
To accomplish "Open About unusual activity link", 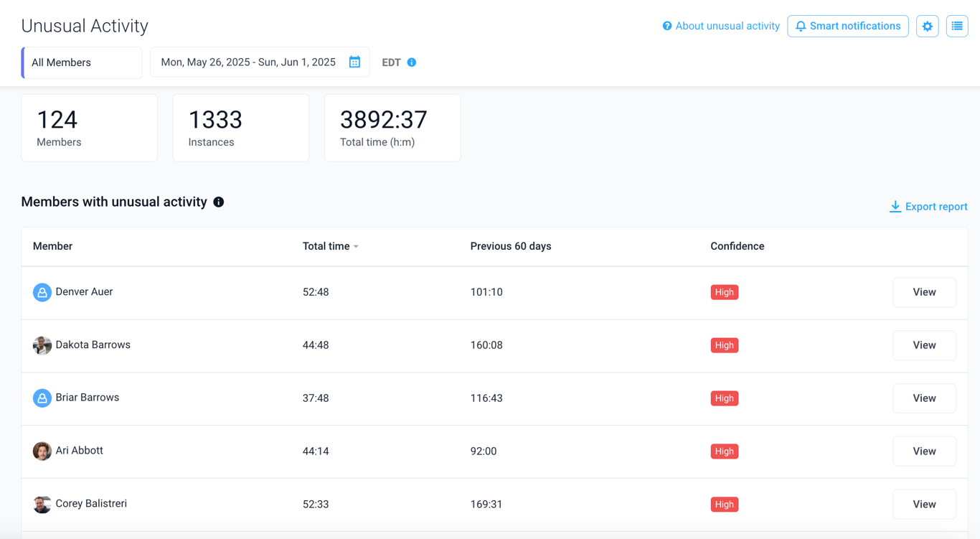I will pos(727,27).
